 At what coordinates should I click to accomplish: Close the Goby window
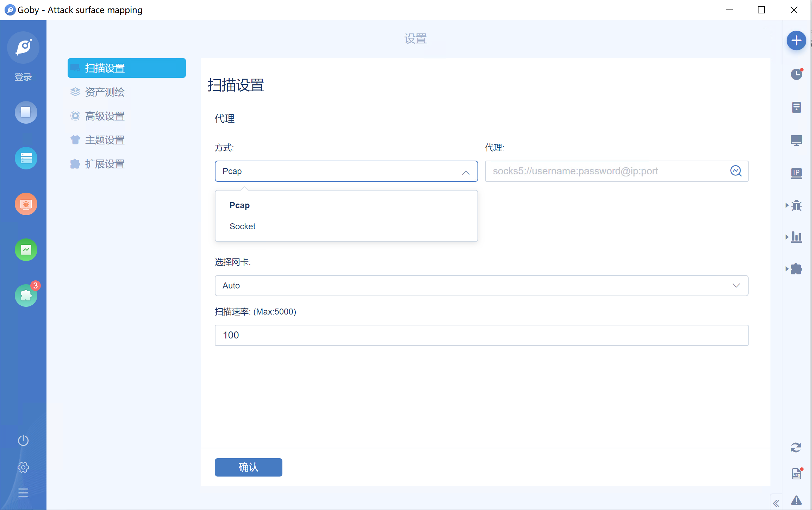tap(794, 10)
